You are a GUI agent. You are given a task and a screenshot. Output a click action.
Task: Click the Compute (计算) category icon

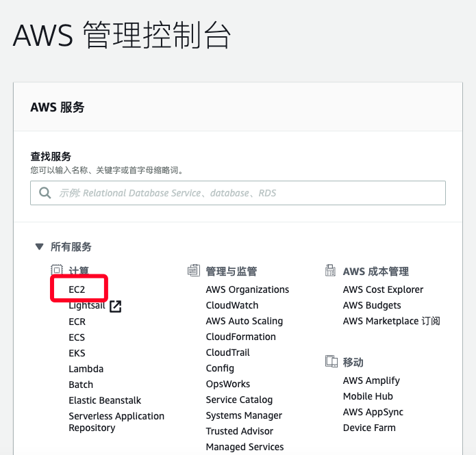point(57,270)
